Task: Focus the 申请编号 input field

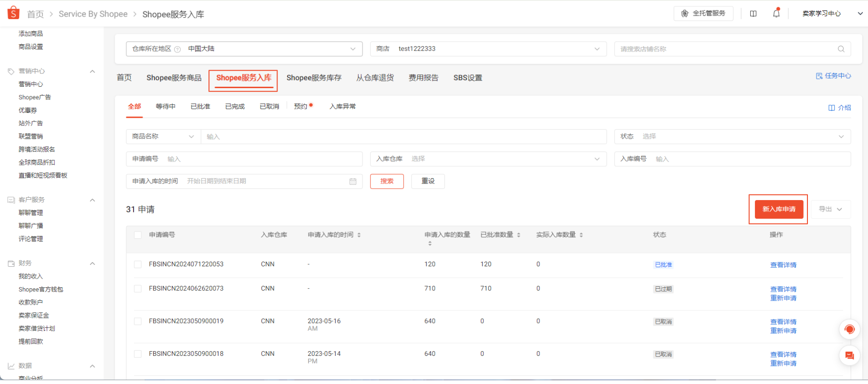Action: click(x=244, y=159)
